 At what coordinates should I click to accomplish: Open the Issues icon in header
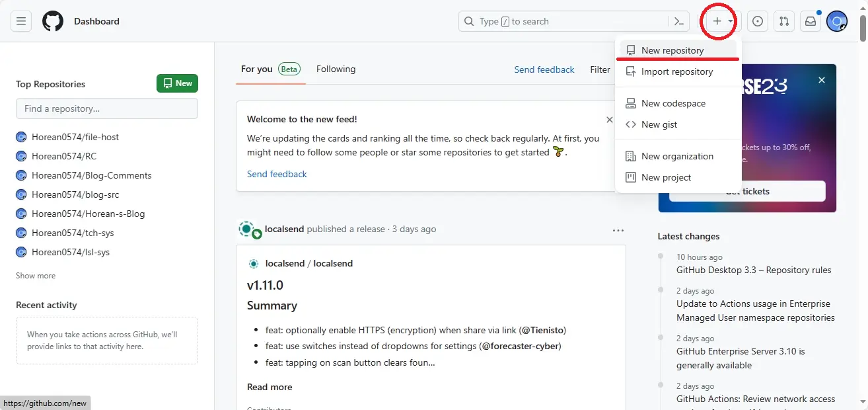(758, 21)
